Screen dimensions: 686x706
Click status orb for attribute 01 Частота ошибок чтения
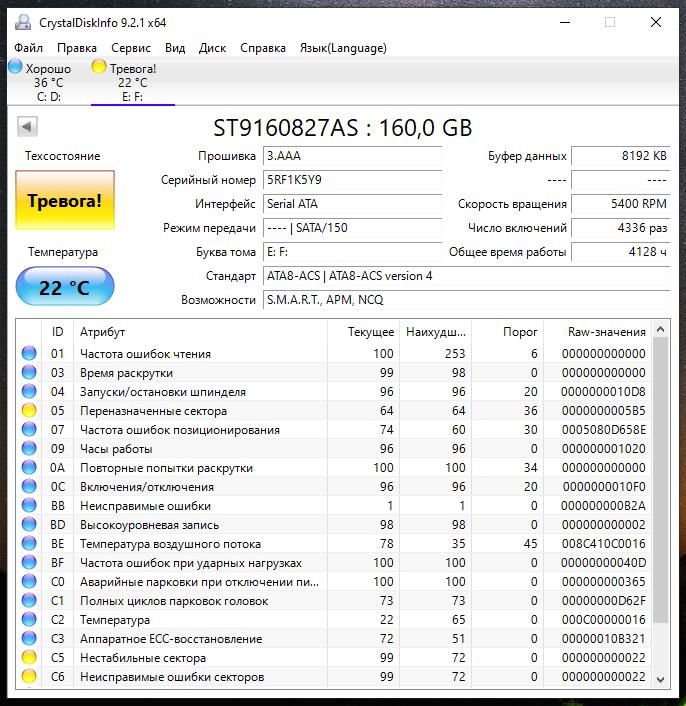pyautogui.click(x=29, y=353)
